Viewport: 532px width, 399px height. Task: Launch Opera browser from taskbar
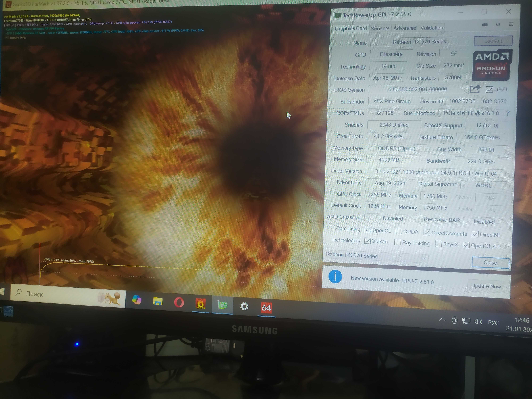[x=179, y=302]
